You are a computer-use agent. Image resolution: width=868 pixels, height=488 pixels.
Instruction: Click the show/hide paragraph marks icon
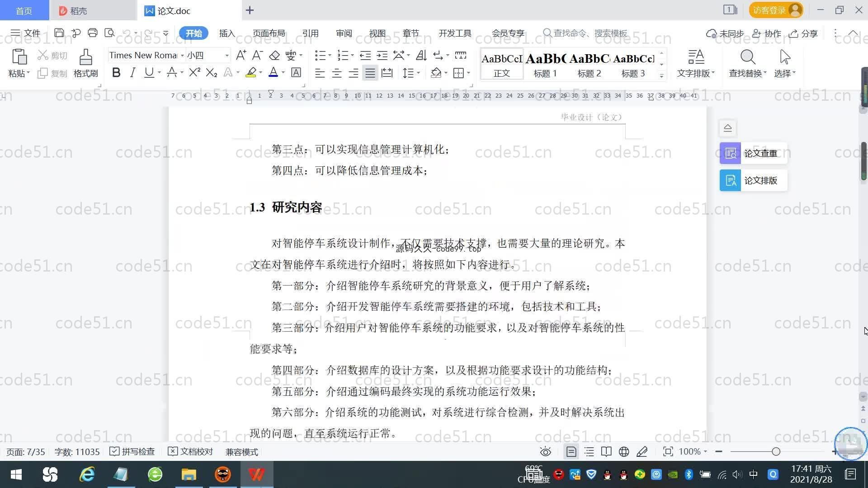pyautogui.click(x=438, y=55)
